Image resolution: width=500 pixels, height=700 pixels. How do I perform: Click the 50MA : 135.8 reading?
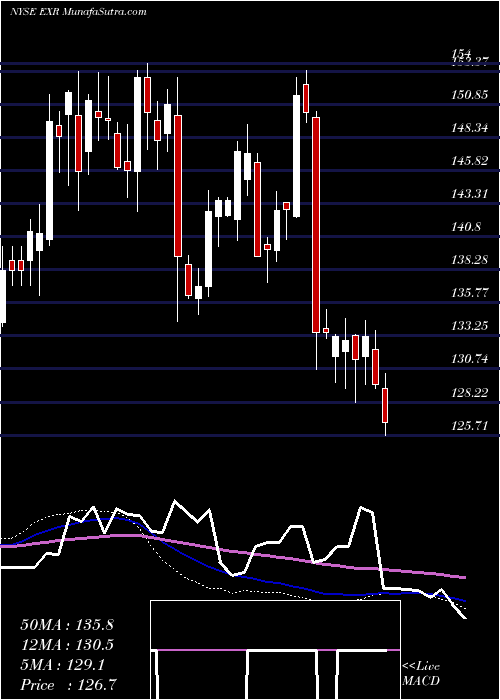67,625
